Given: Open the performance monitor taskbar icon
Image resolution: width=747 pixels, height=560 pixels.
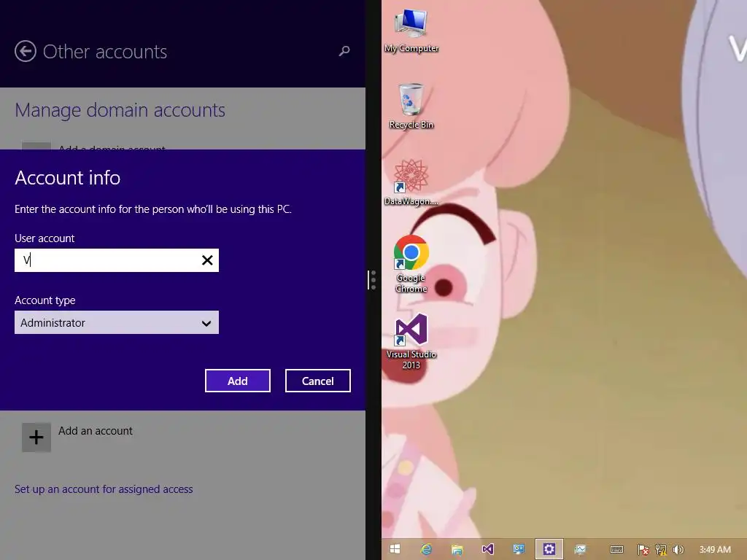Looking at the screenshot, I should (x=580, y=550).
